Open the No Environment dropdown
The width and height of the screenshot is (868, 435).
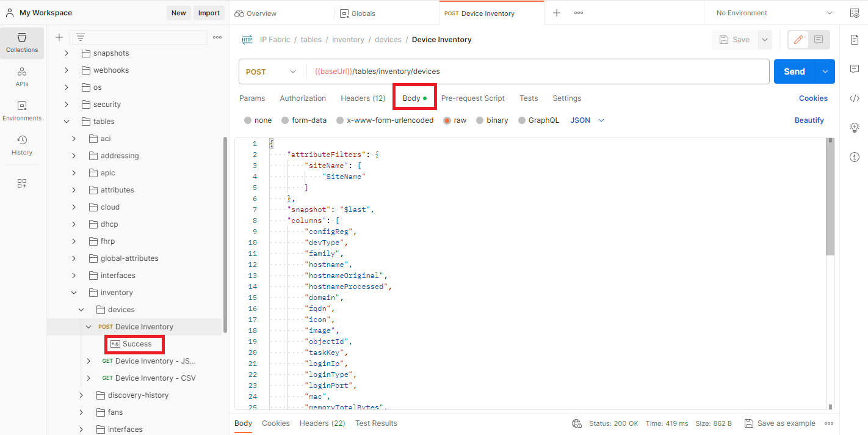(x=773, y=13)
